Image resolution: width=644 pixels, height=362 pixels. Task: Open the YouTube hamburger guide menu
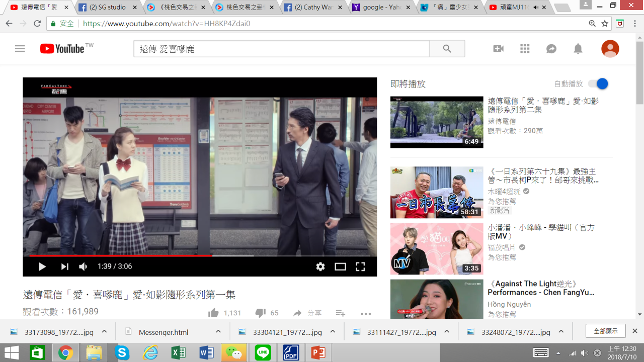pos(20,49)
